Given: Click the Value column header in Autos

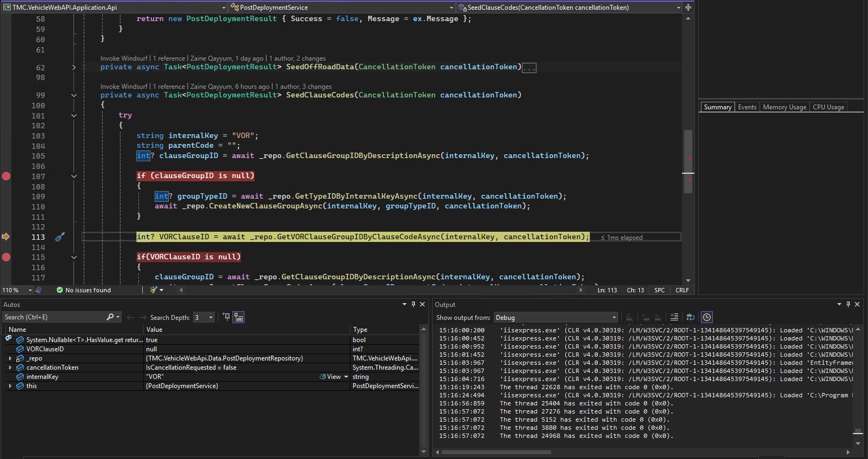Looking at the screenshot, I should coord(247,330).
